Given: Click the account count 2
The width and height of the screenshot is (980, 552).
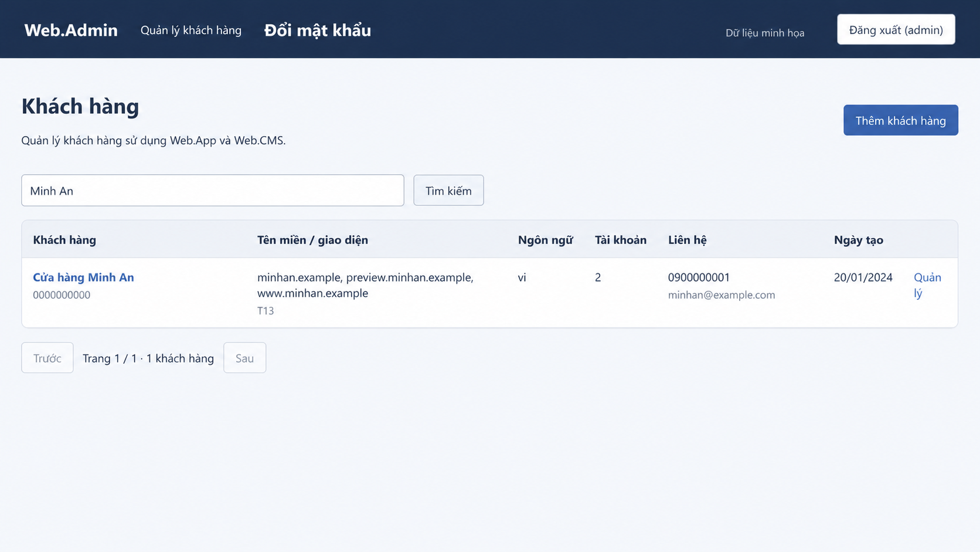Looking at the screenshot, I should click(598, 277).
